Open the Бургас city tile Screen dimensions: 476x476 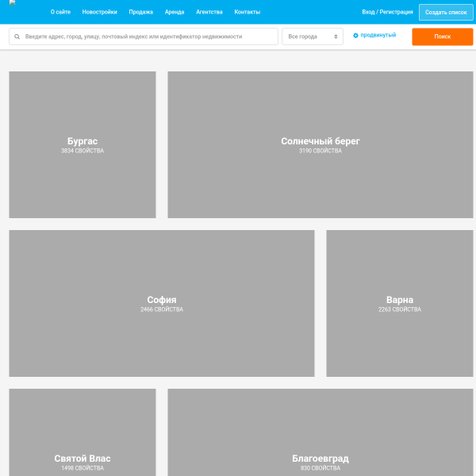coord(83,145)
